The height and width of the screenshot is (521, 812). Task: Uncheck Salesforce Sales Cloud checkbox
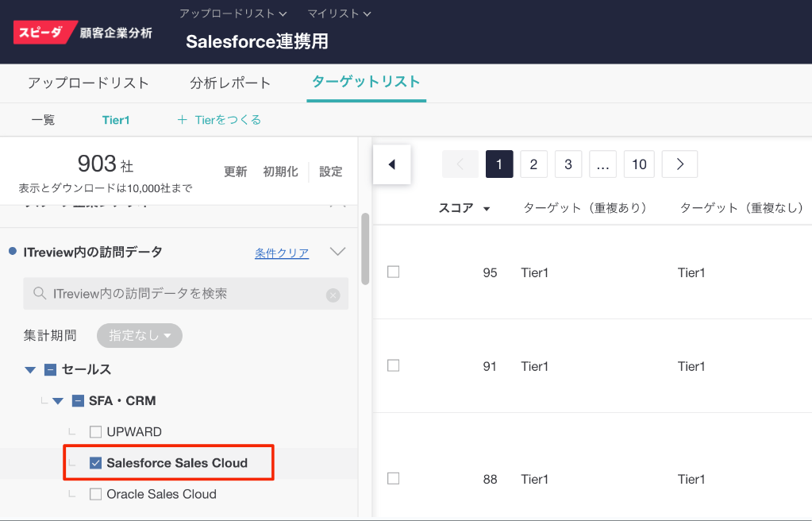(x=96, y=463)
